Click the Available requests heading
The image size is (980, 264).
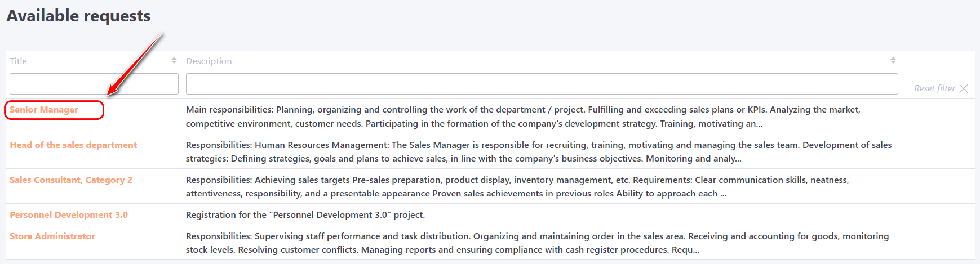tap(78, 16)
